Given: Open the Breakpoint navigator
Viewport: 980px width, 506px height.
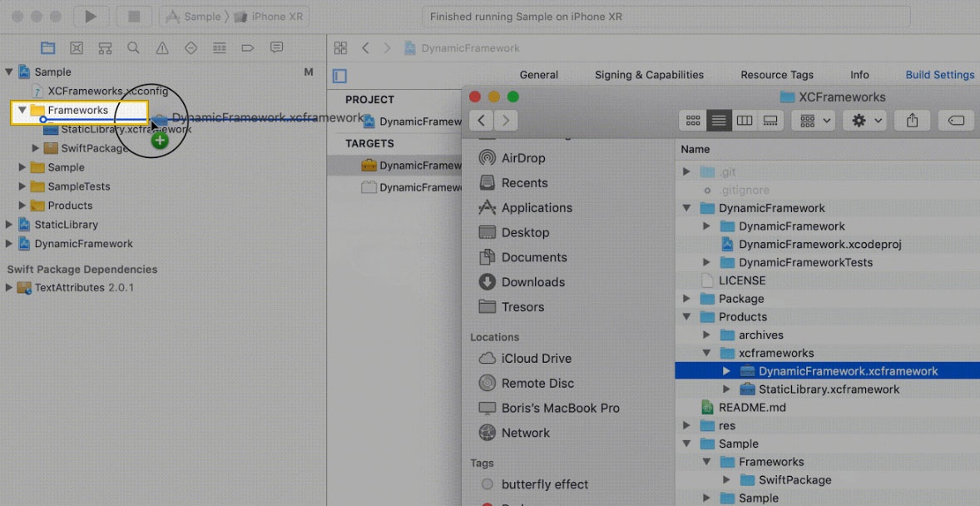Looking at the screenshot, I should tap(248, 47).
